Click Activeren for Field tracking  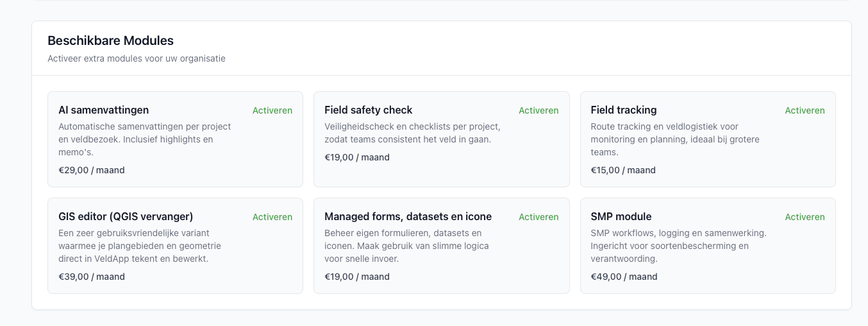click(805, 110)
